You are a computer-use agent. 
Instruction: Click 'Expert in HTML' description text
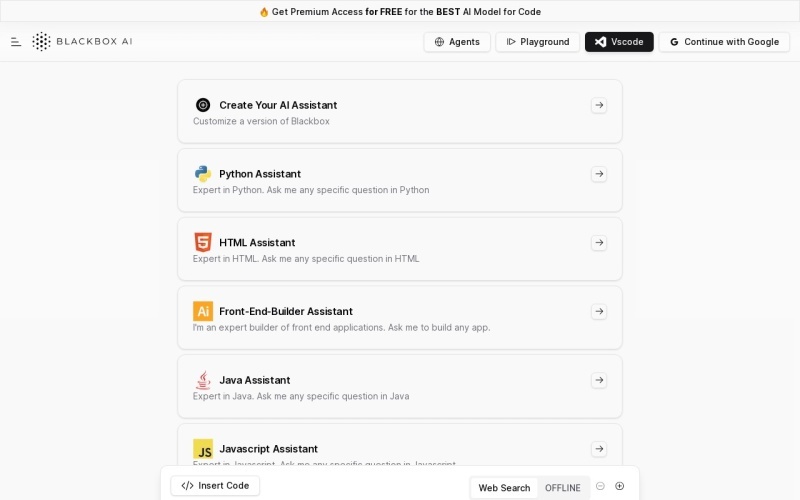306,259
